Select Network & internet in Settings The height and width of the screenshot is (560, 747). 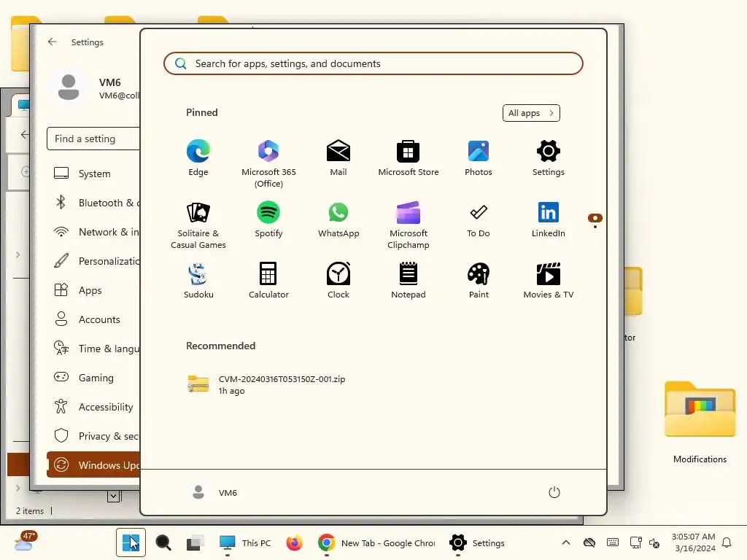93,232
